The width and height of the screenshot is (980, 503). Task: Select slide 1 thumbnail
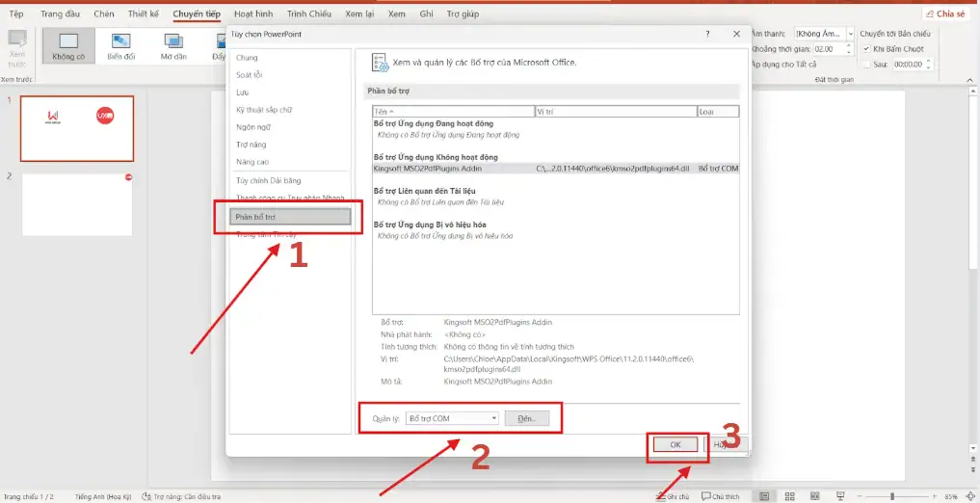77,129
